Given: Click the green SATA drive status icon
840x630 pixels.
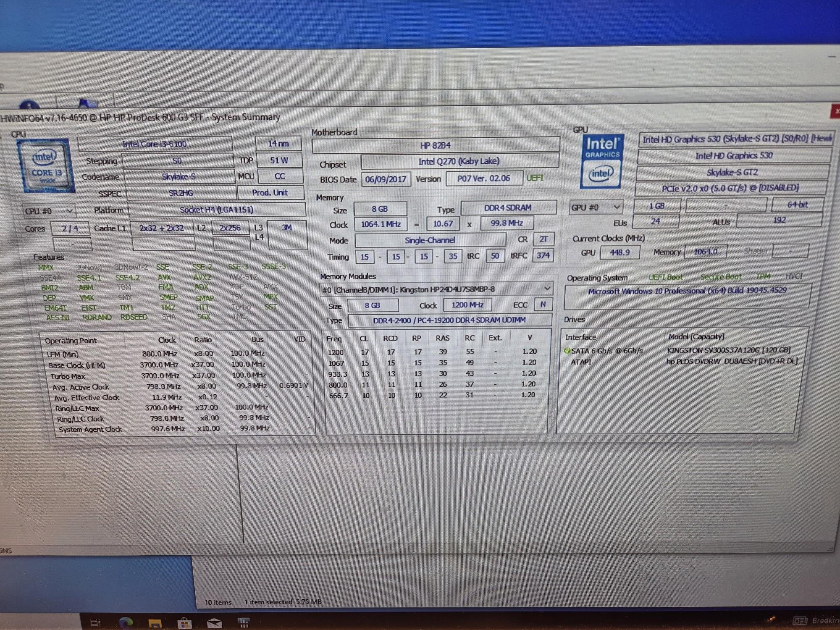Looking at the screenshot, I should (x=567, y=350).
